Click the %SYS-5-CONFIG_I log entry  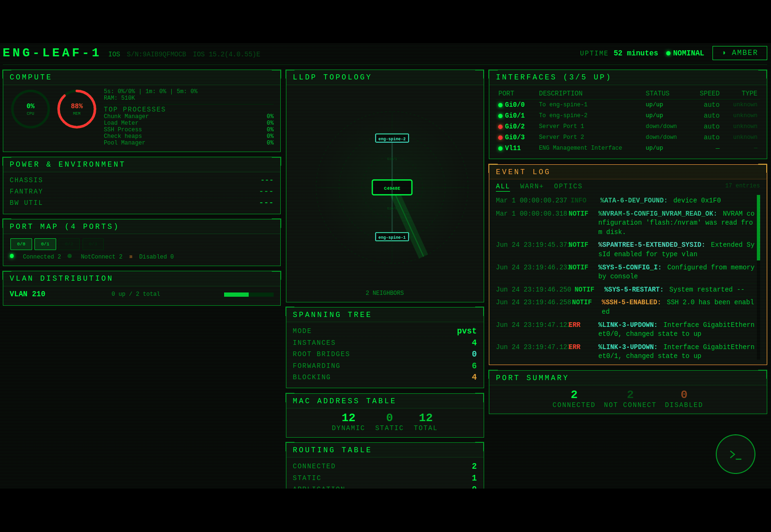[x=625, y=272]
